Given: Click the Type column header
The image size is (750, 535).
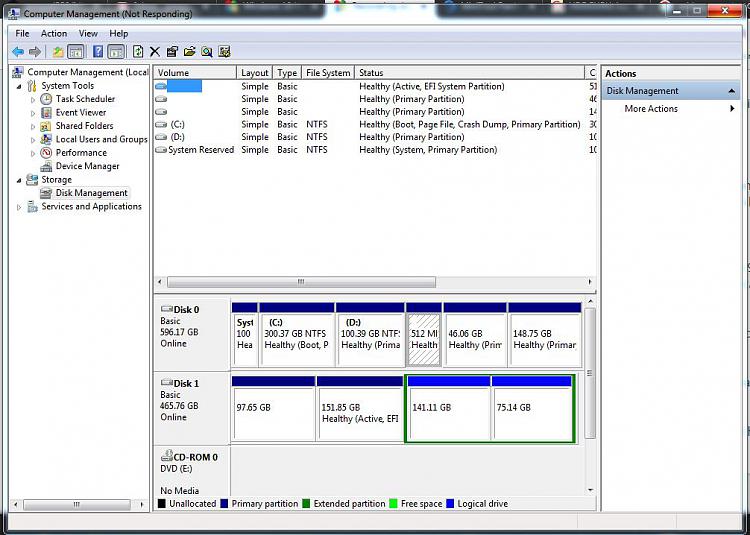Looking at the screenshot, I should pyautogui.click(x=287, y=73).
